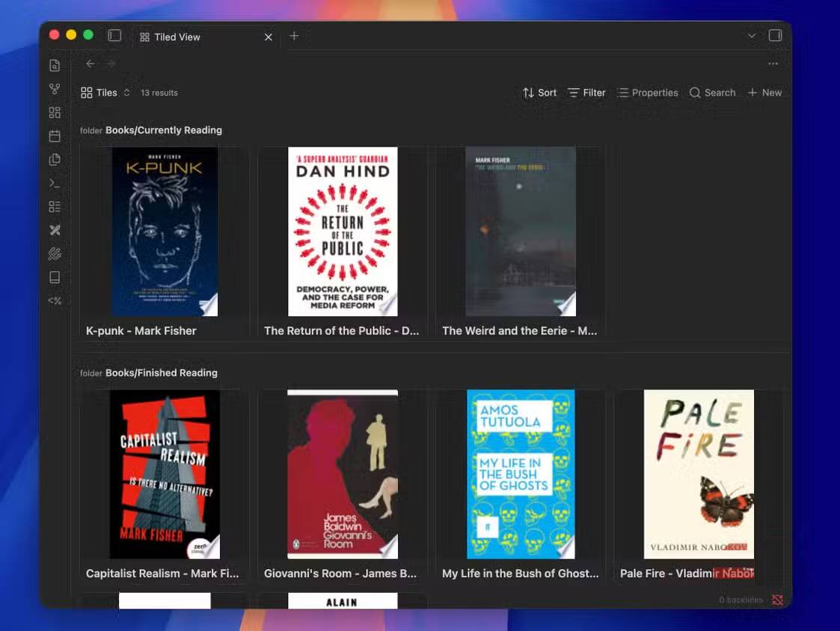Click the Search field in toolbar
840x631 pixels.
[x=712, y=93]
